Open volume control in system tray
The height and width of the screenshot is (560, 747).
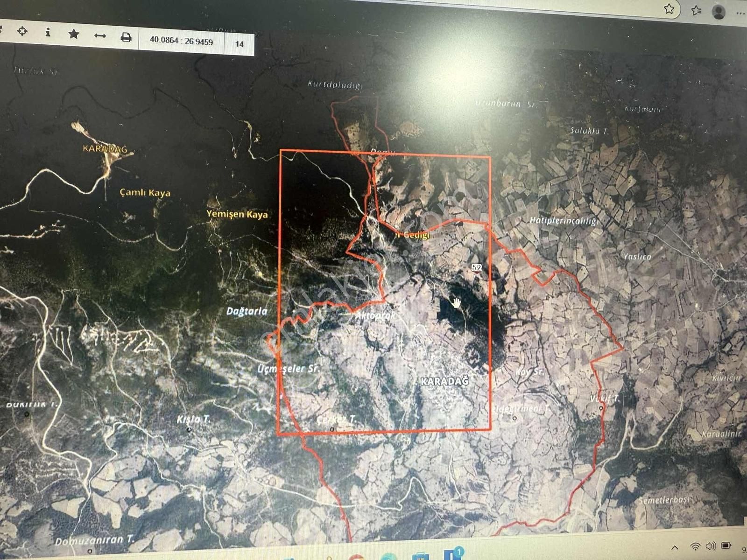[x=711, y=546]
